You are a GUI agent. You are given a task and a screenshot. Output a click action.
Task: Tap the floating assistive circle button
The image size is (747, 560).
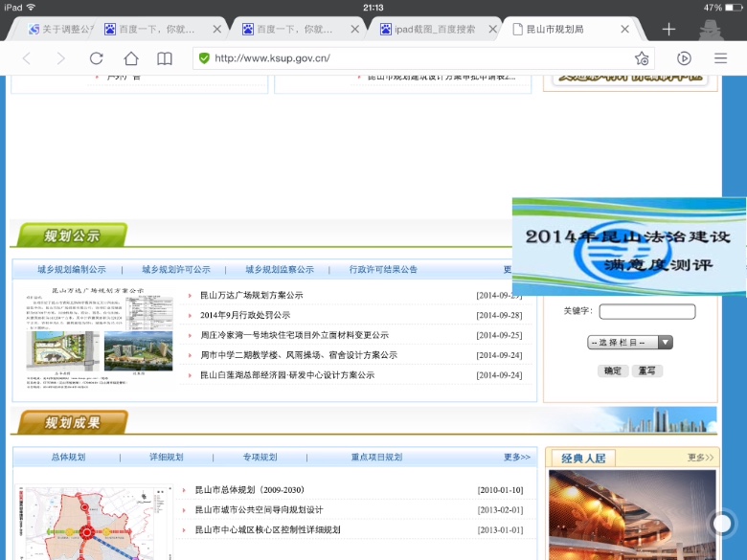pyautogui.click(x=722, y=524)
